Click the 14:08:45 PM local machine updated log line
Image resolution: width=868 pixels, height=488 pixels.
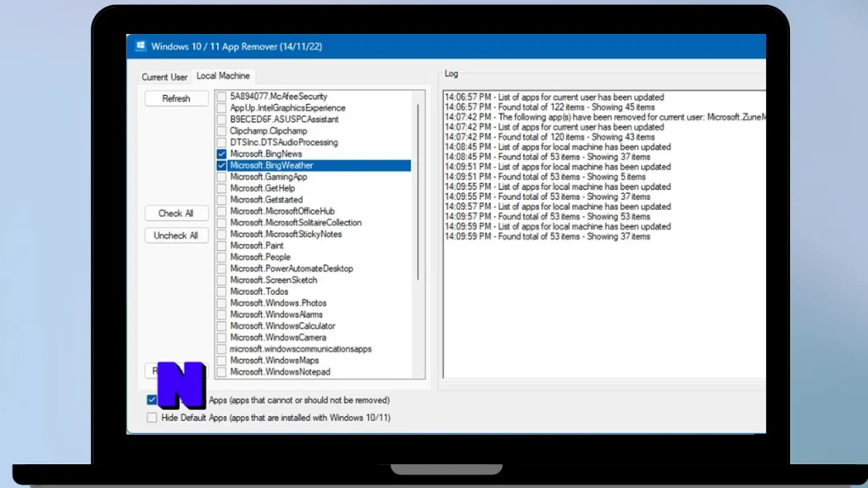[x=558, y=147]
